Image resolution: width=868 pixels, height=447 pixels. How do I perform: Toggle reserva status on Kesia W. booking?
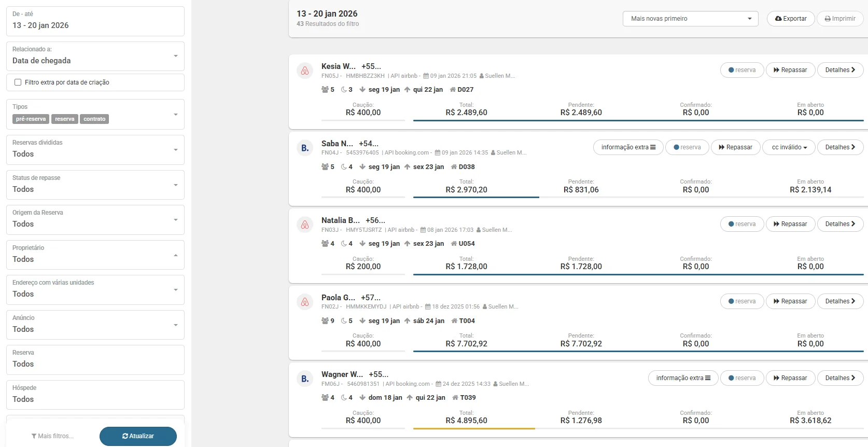pyautogui.click(x=741, y=70)
